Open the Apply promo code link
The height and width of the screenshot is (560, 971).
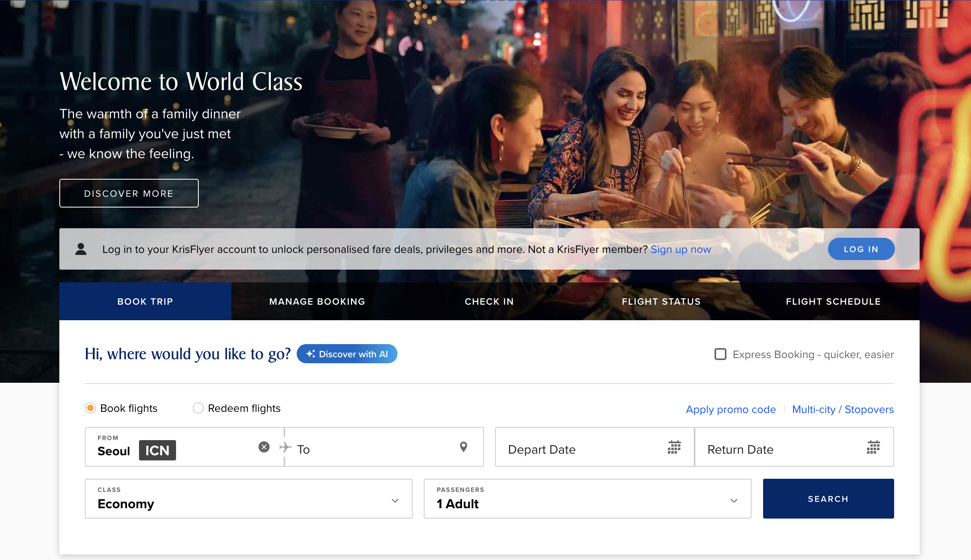730,409
